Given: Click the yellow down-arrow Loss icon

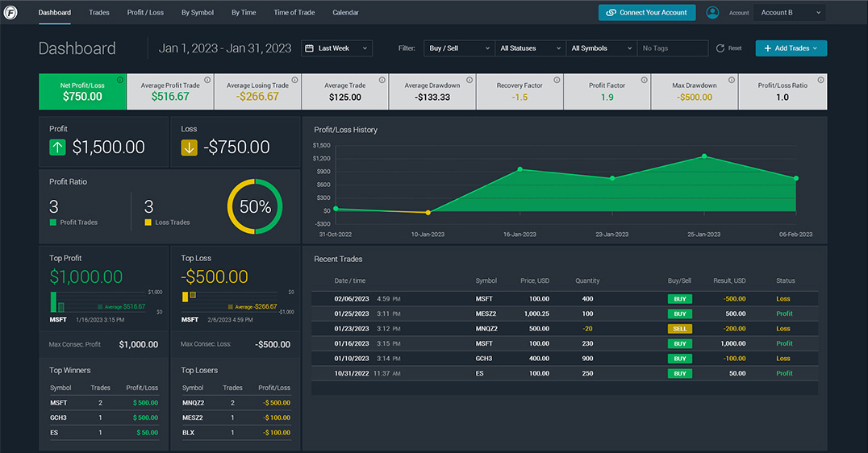Looking at the screenshot, I should pos(190,148).
